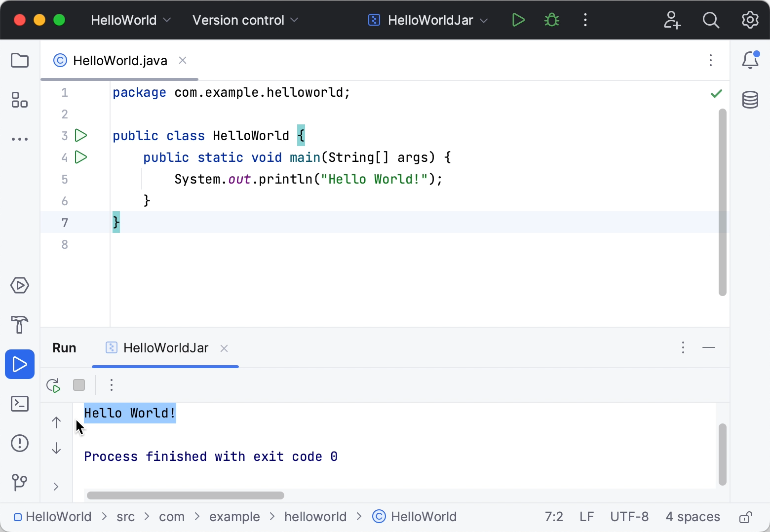The width and height of the screenshot is (770, 532).
Task: Select the HelloWorldJar run console tab
Action: click(x=166, y=348)
